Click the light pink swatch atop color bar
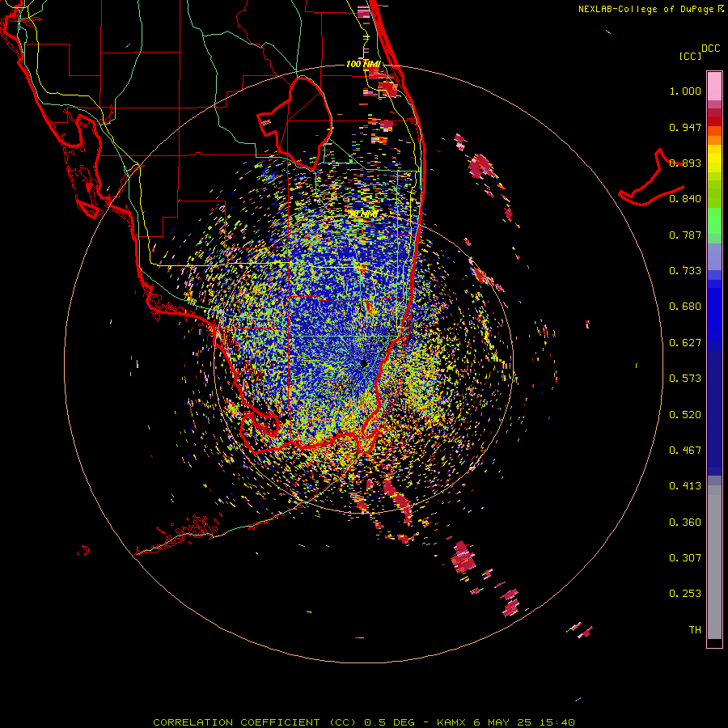This screenshot has height=728, width=728. tap(714, 86)
